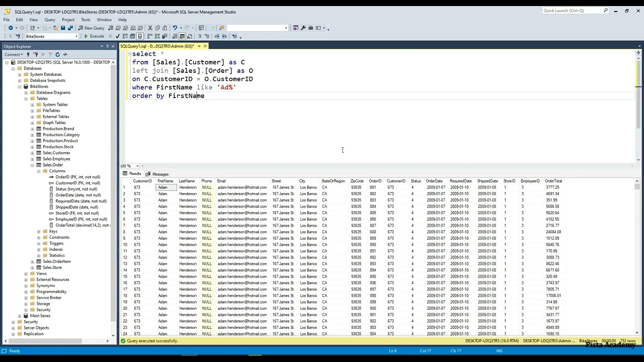Viewport: 644px width, 362px height.
Task: Toggle Include Live Query Statistics icon
Action: [x=156, y=36]
